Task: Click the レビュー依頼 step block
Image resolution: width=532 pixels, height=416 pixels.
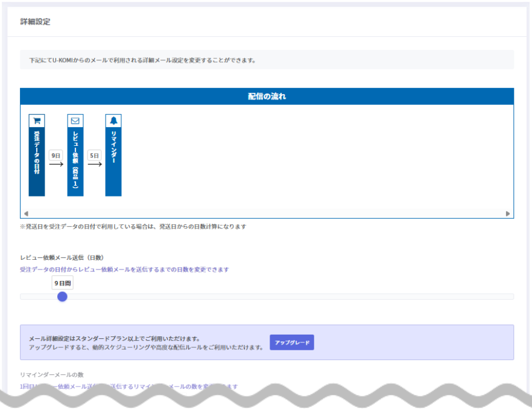Action: (75, 161)
